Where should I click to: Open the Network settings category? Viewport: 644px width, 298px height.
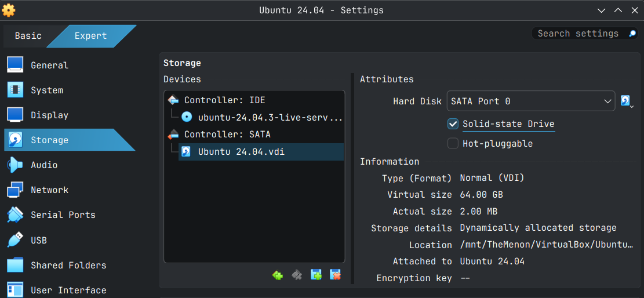49,190
